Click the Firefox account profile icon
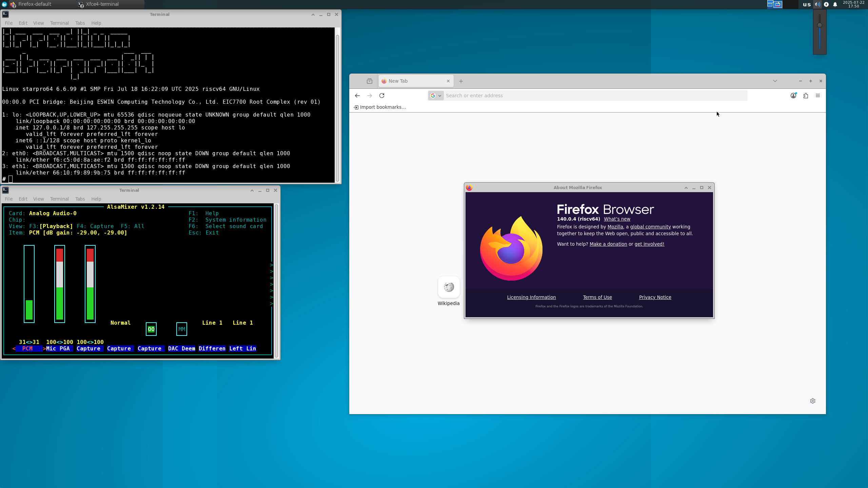This screenshot has width=868, height=488. coord(793,96)
